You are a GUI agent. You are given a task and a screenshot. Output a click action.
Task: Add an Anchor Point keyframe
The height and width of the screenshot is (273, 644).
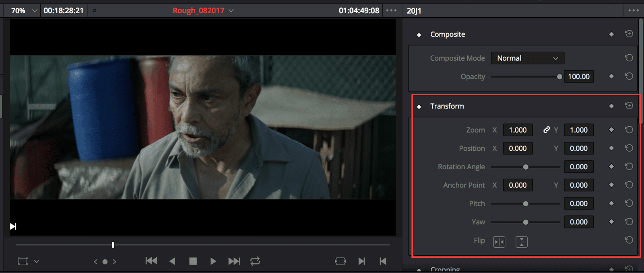click(611, 185)
